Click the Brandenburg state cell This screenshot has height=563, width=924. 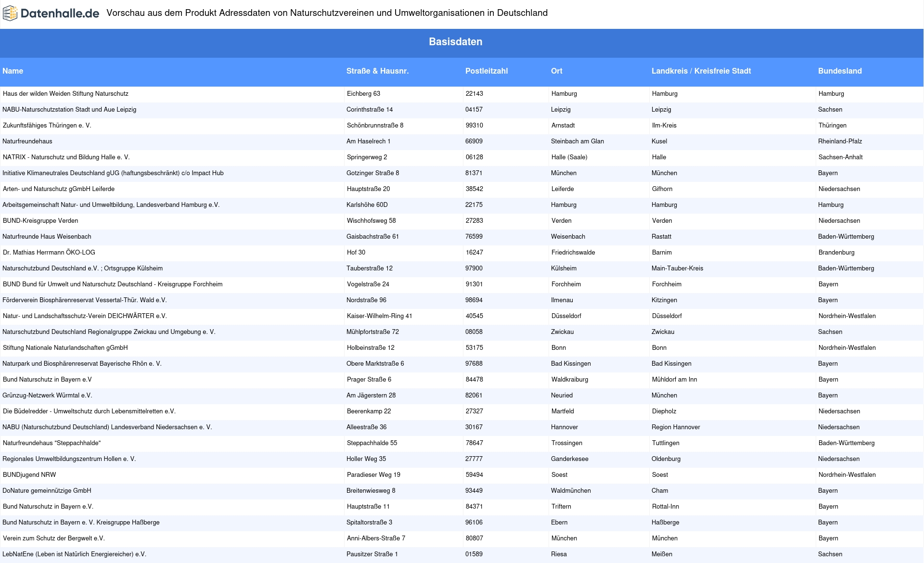[837, 253]
